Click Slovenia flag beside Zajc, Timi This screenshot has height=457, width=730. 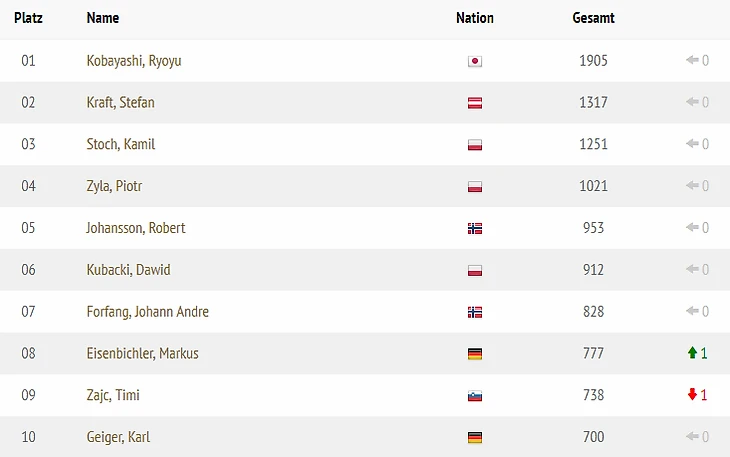pyautogui.click(x=475, y=396)
